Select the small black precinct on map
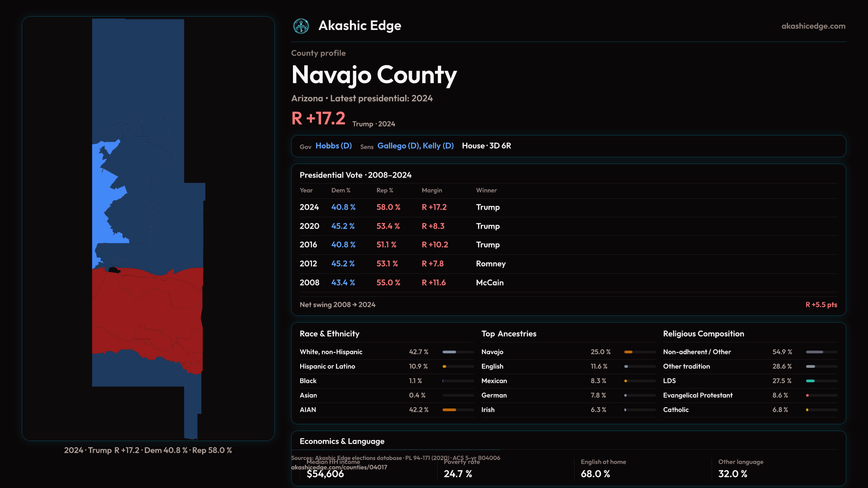 point(113,270)
